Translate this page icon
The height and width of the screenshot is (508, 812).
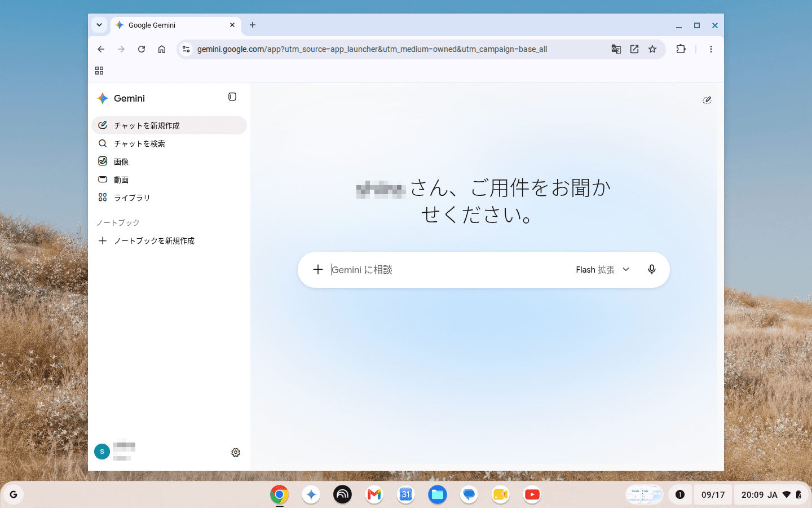616,49
